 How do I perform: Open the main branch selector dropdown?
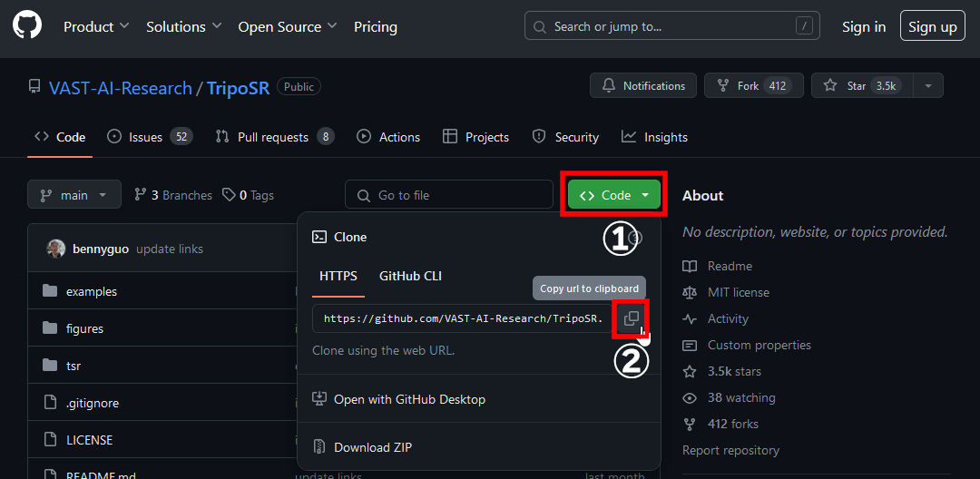coord(73,195)
